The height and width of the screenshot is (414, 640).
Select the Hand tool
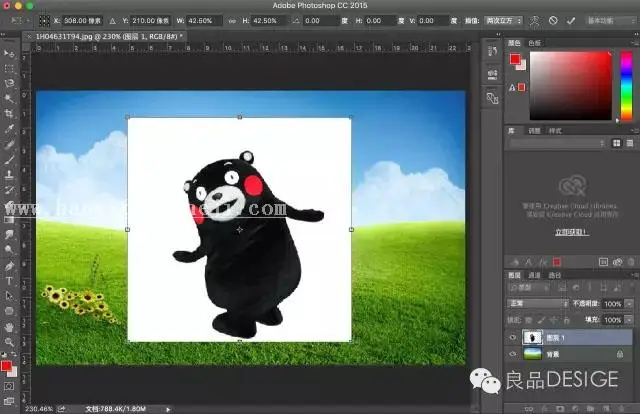click(x=9, y=327)
